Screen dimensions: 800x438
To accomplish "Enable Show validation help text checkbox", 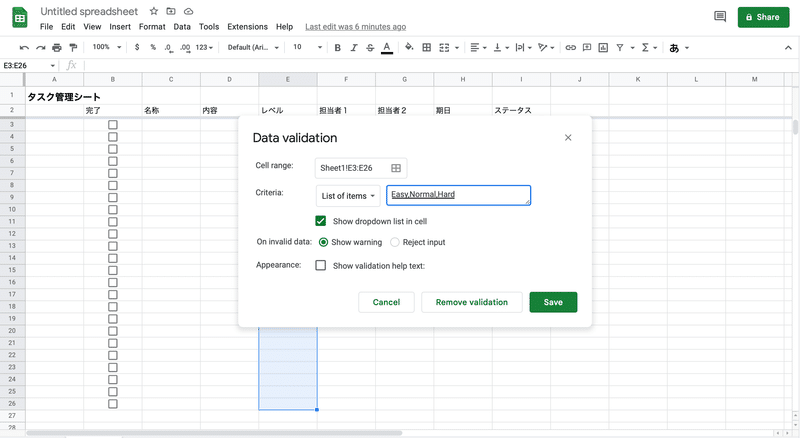I will click(x=320, y=265).
